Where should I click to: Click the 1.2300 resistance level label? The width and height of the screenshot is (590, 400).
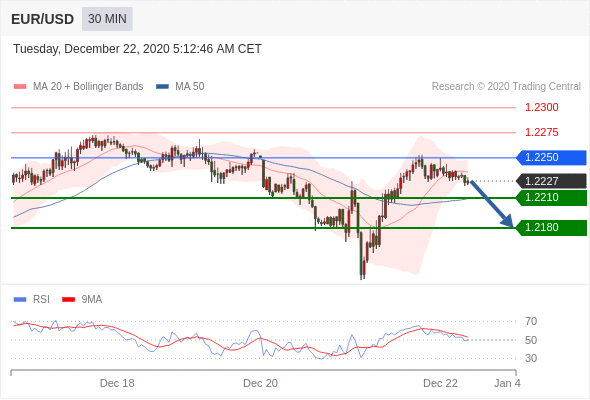click(x=541, y=108)
